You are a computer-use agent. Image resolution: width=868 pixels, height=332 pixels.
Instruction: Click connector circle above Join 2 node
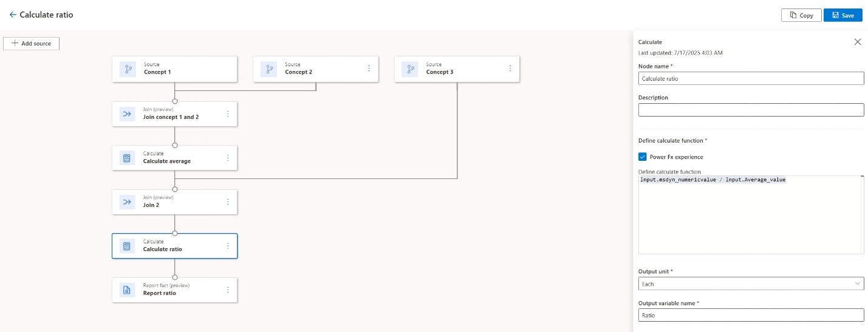[x=175, y=189]
